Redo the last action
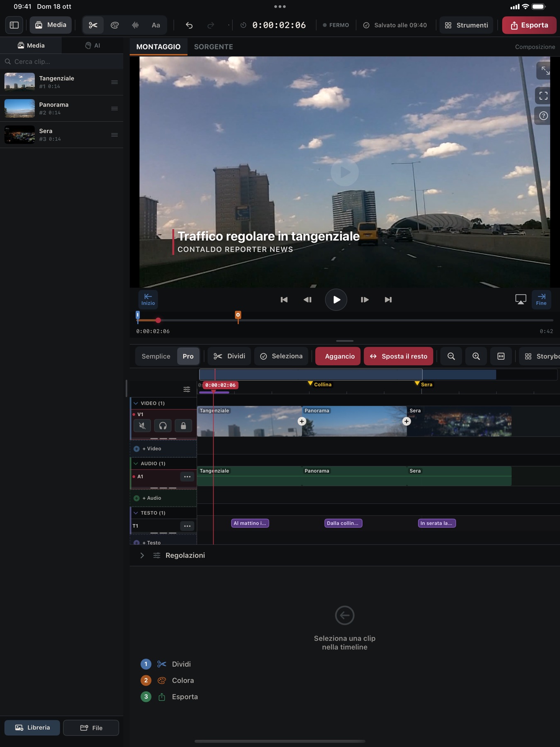 211,25
